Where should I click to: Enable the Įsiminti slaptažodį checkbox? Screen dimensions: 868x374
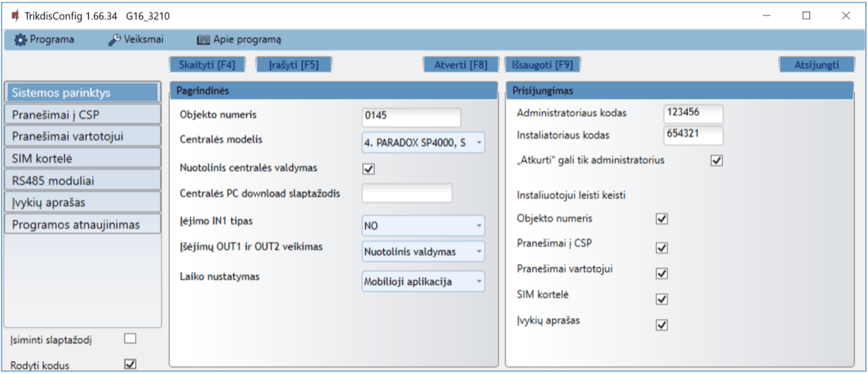click(130, 338)
